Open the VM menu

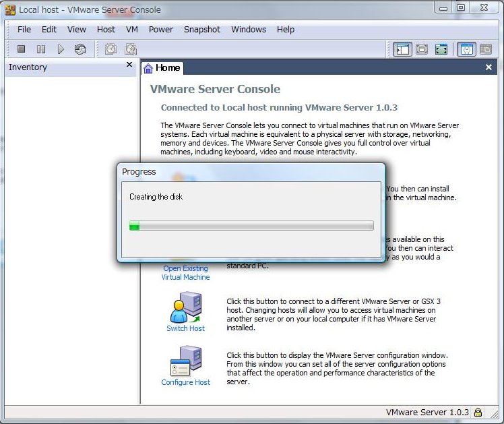(131, 30)
